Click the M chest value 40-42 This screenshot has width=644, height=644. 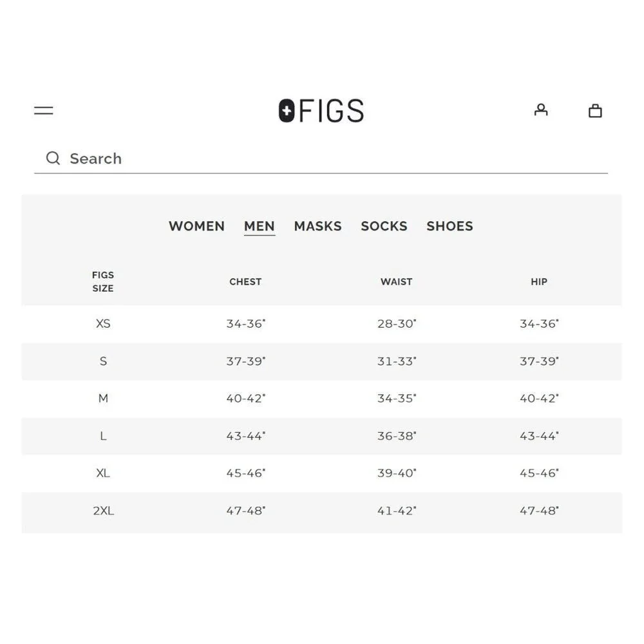coord(245,399)
